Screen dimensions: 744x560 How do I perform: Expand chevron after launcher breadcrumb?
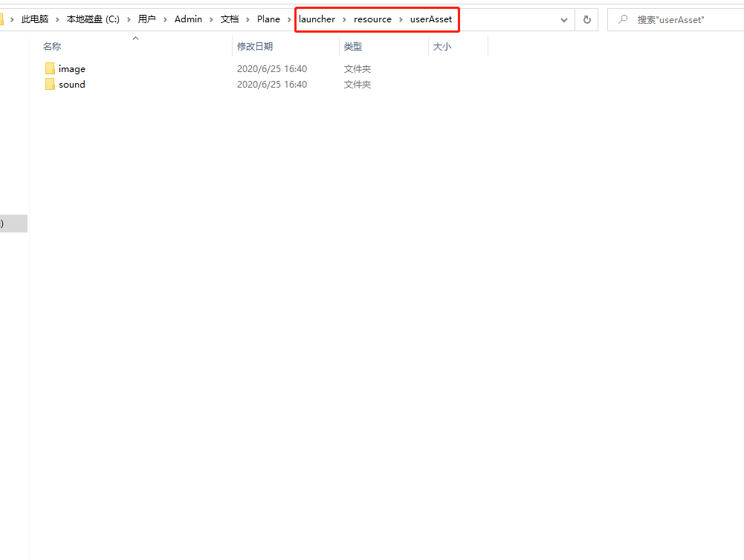pos(344,19)
